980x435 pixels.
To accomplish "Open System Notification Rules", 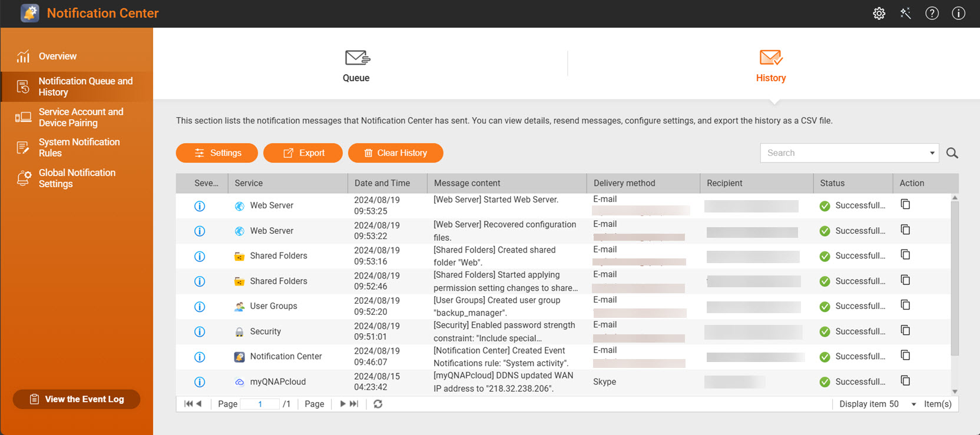I will (77, 148).
